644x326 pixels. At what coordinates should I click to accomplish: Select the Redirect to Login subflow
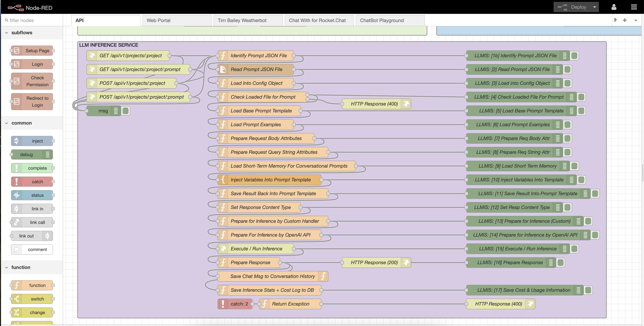32,101
